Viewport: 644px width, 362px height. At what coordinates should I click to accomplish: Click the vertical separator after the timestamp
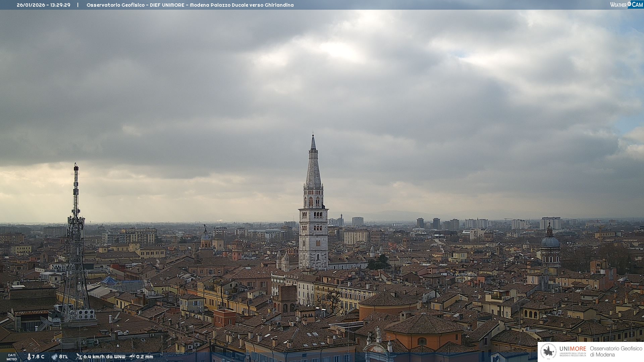pos(78,5)
